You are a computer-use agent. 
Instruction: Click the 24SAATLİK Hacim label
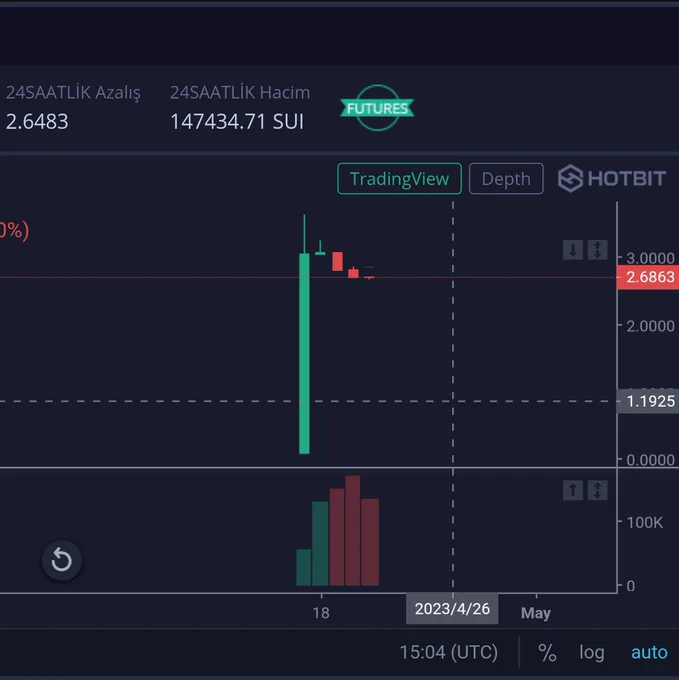click(240, 92)
